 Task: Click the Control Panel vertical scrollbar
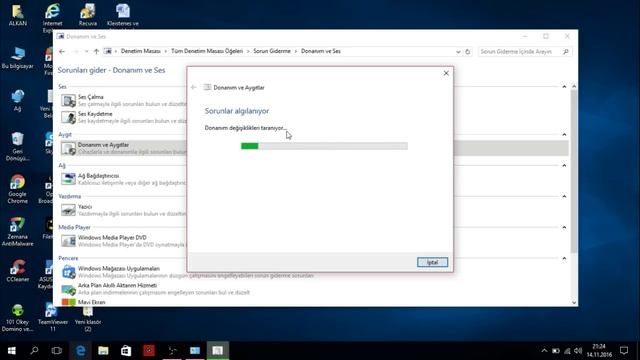pos(574,171)
